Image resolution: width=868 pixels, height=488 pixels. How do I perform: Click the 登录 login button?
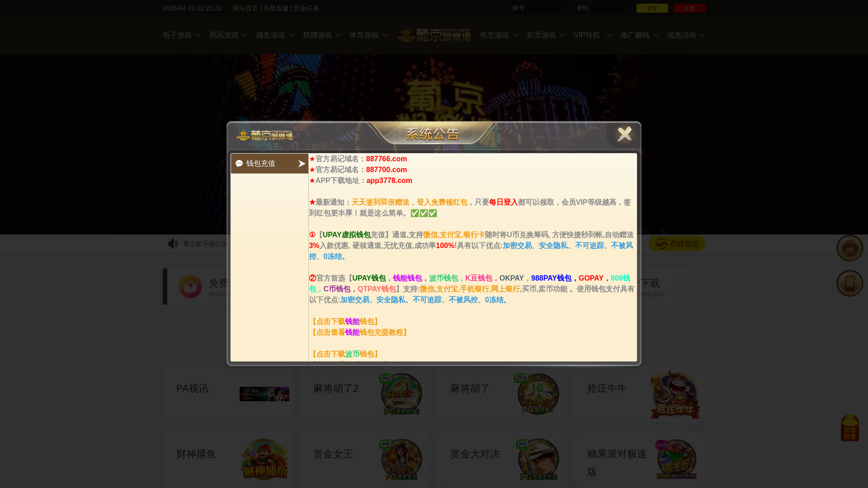[652, 8]
